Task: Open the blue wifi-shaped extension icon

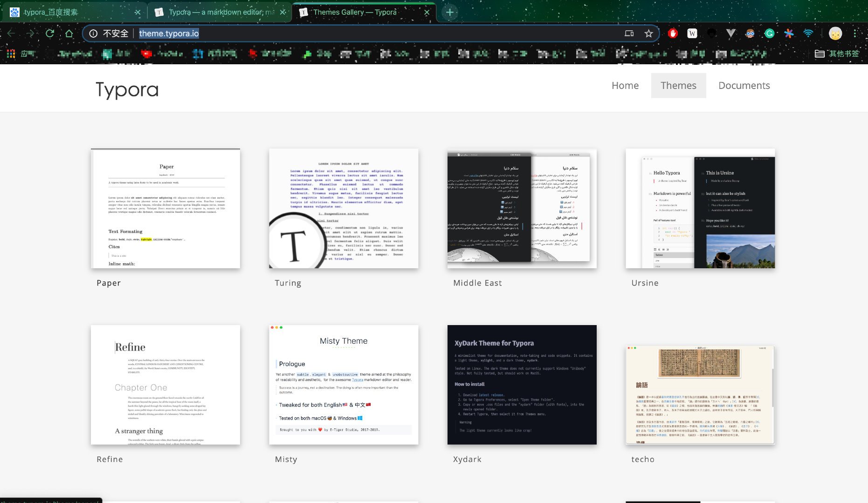Action: tap(808, 34)
